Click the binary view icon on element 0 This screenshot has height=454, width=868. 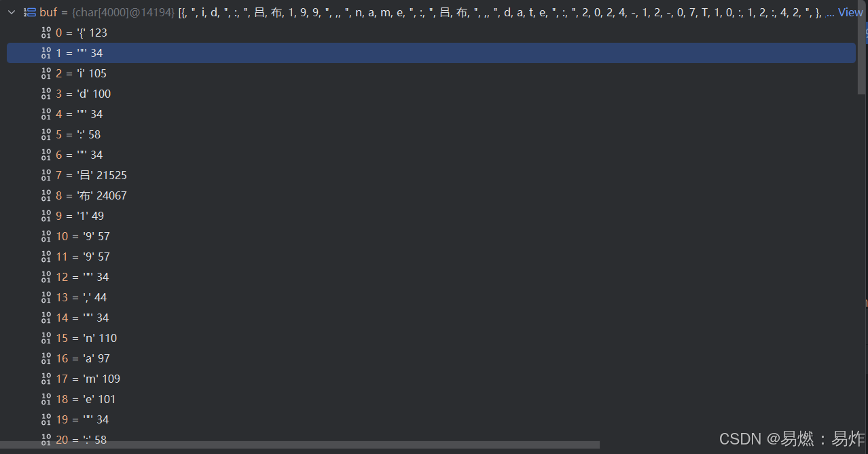(46, 32)
